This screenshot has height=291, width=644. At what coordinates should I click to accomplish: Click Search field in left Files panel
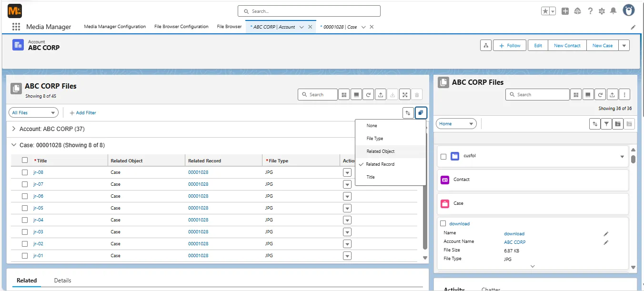(318, 95)
